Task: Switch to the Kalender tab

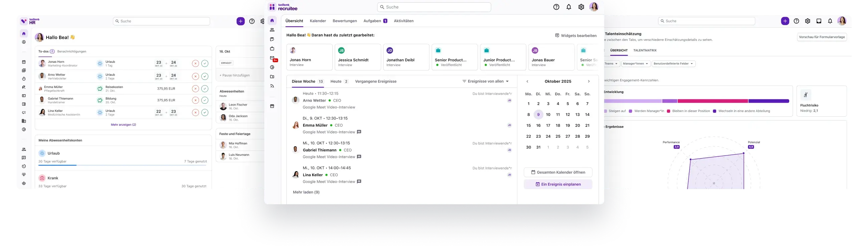Action: [318, 21]
